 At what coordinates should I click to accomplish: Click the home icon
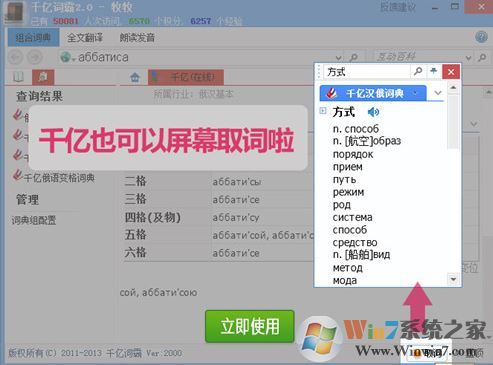[135, 77]
